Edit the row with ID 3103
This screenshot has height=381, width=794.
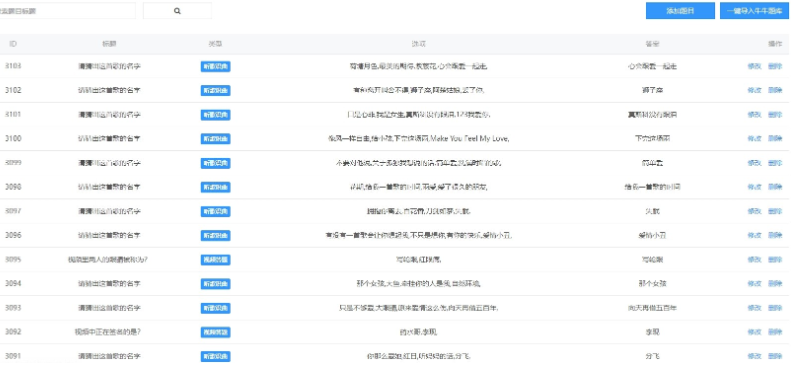click(754, 66)
